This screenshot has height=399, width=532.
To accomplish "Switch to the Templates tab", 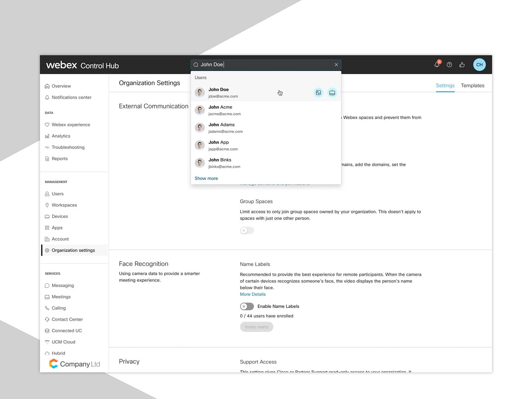I will click(472, 86).
